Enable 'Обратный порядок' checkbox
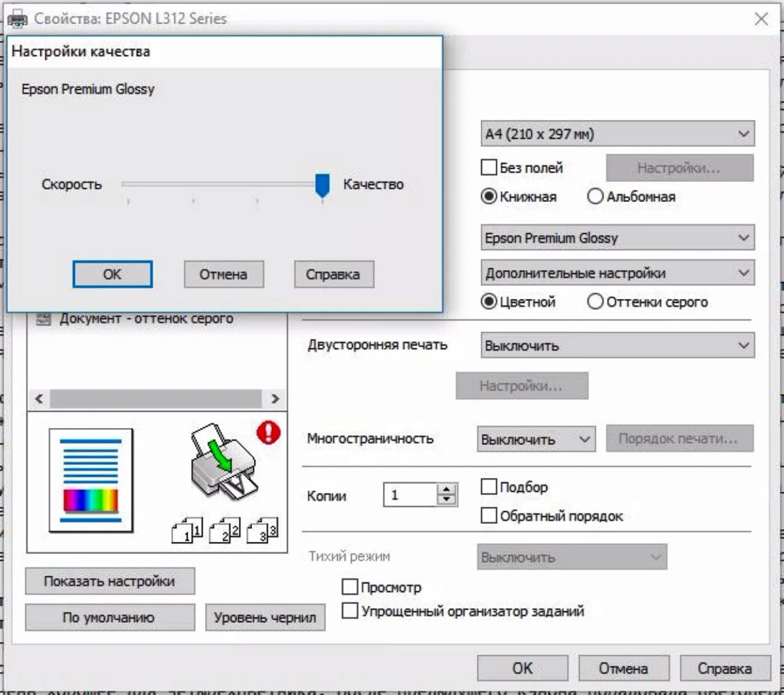The height and width of the screenshot is (695, 784). tap(488, 515)
